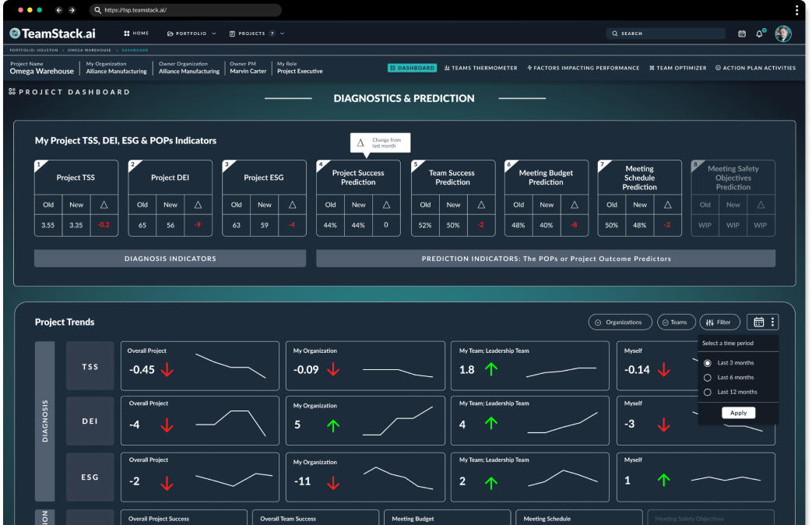The height and width of the screenshot is (525, 812).
Task: Expand the Portfolio dropdown in the top bar
Action: (190, 33)
